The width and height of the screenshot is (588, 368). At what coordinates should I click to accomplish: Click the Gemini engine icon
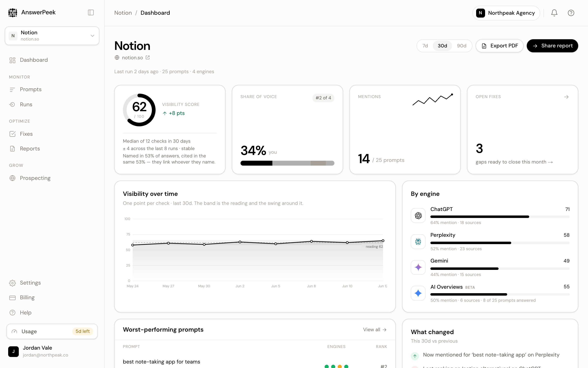coord(418,267)
